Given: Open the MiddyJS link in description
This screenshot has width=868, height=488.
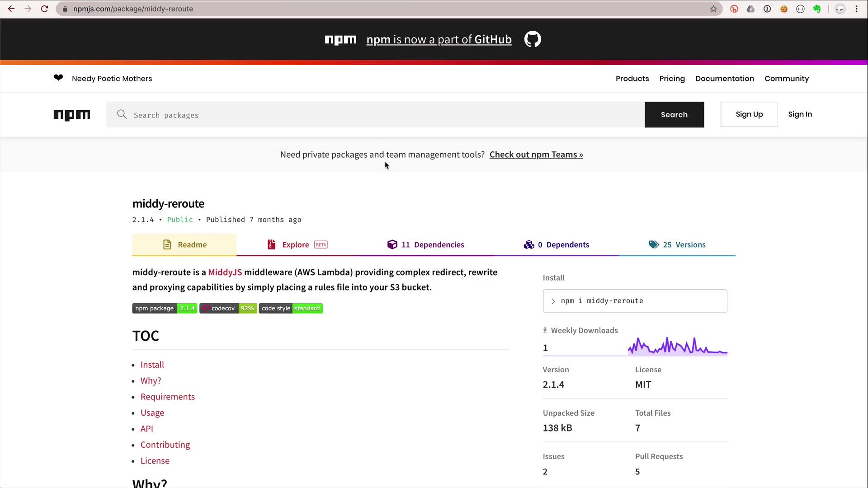Looking at the screenshot, I should coord(225,272).
